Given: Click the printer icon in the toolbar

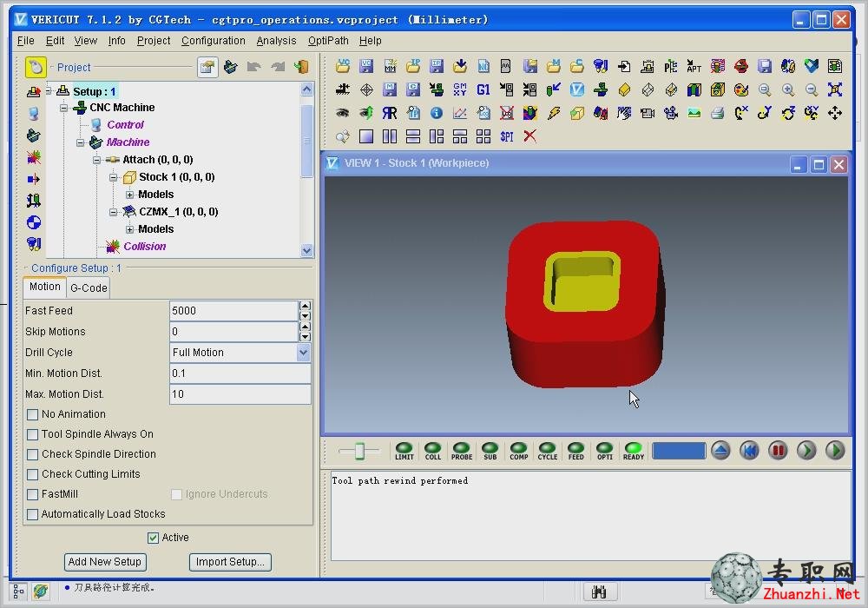Looking at the screenshot, I should click(x=718, y=113).
